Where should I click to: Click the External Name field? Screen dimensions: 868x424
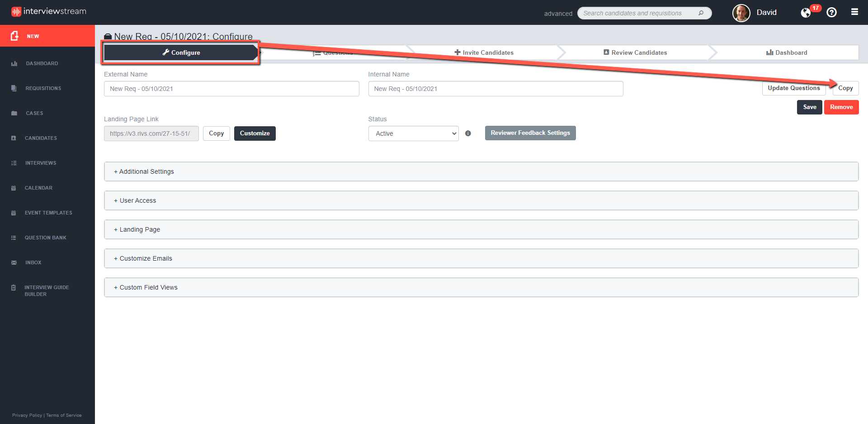[231, 89]
